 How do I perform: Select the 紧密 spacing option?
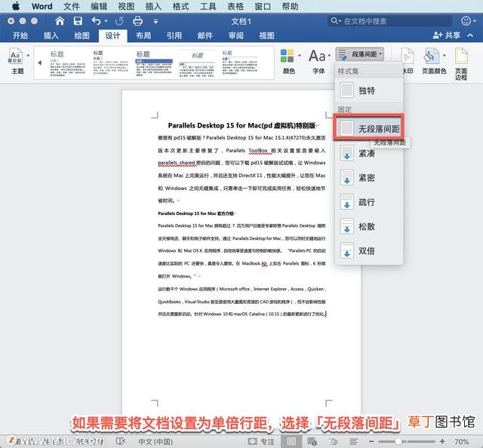point(369,178)
